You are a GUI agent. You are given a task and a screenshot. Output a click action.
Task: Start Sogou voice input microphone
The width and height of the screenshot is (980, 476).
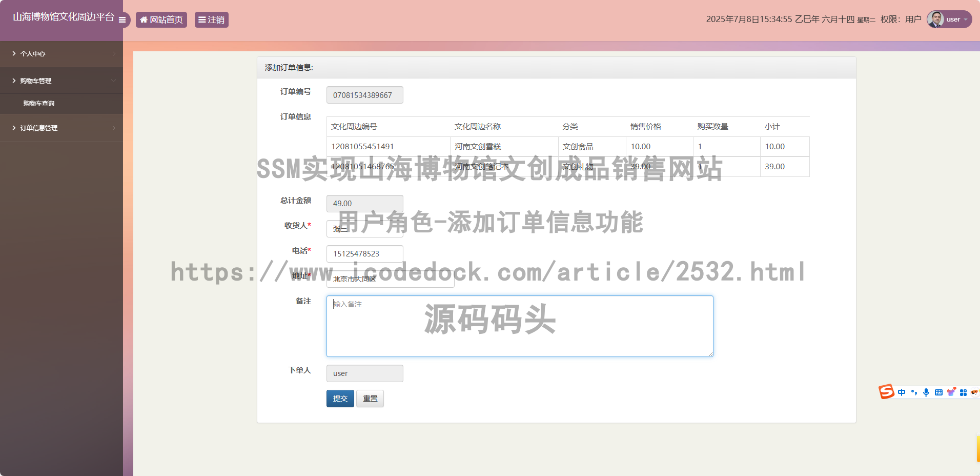point(926,392)
